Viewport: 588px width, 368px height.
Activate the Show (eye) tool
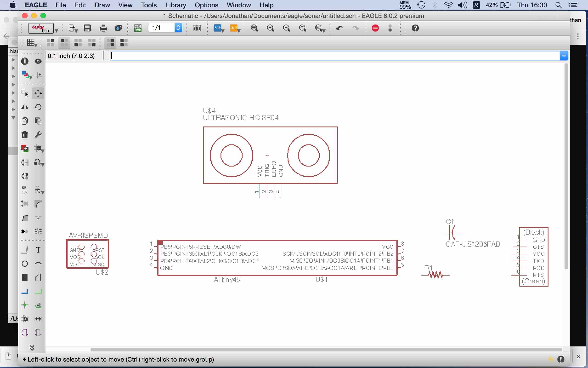point(38,61)
